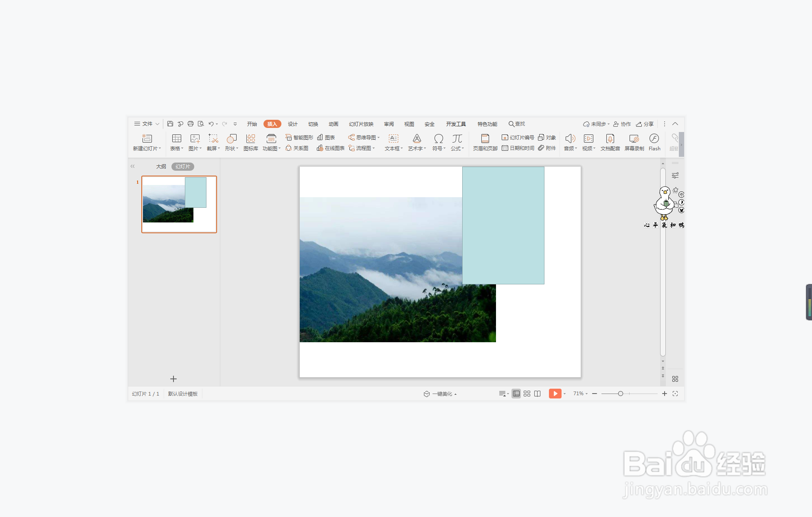Expand ribbon overflow arrow at right edge
812x517 pixels.
point(681,145)
